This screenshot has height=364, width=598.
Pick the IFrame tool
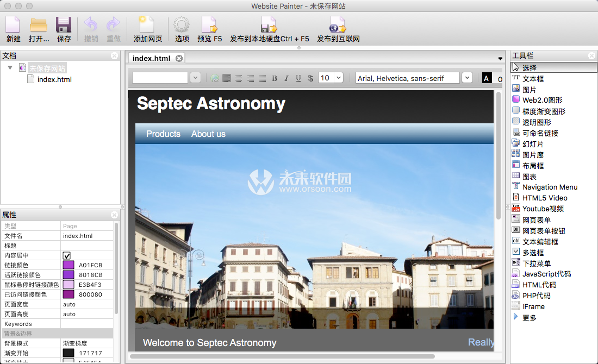[x=533, y=306]
